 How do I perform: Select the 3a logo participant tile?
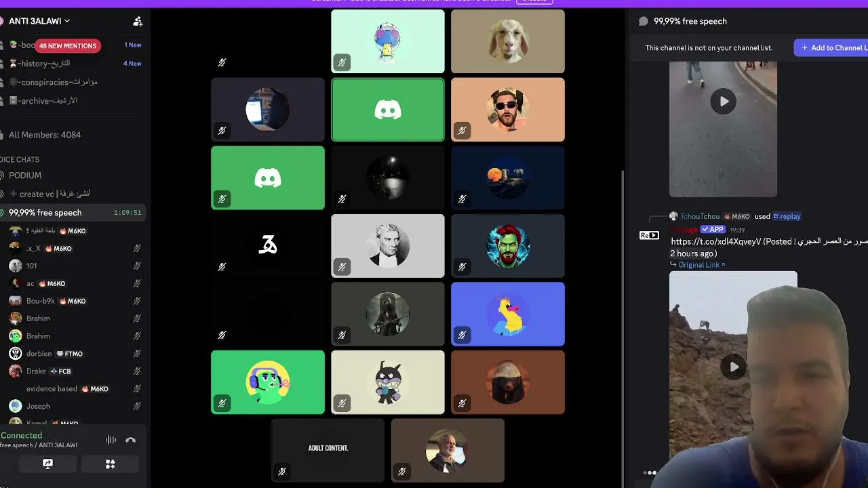pos(268,246)
